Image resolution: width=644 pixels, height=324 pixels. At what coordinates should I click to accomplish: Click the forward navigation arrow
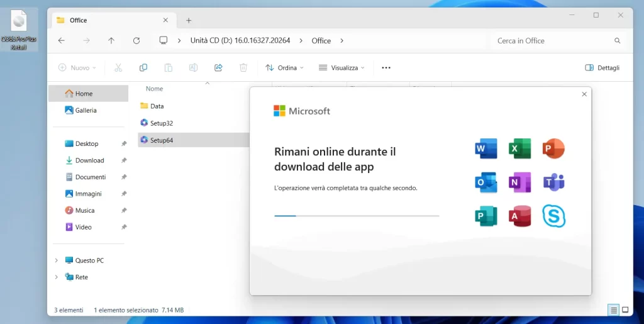[86, 41]
